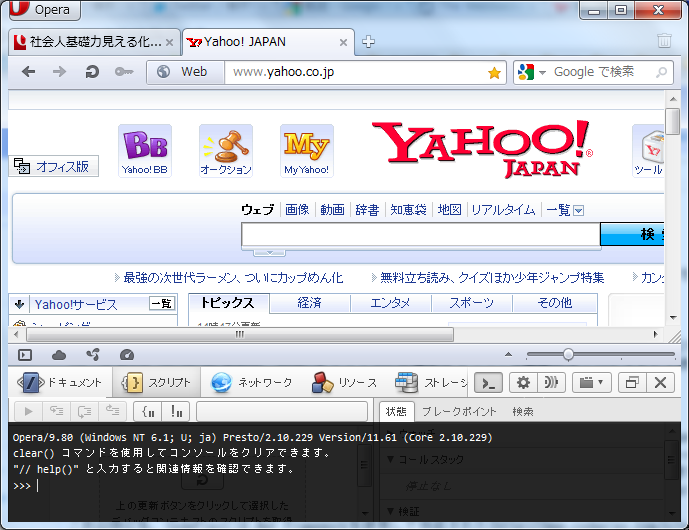The height and width of the screenshot is (530, 689).
Task: Click the bookmark star in the address bar
Action: (494, 73)
